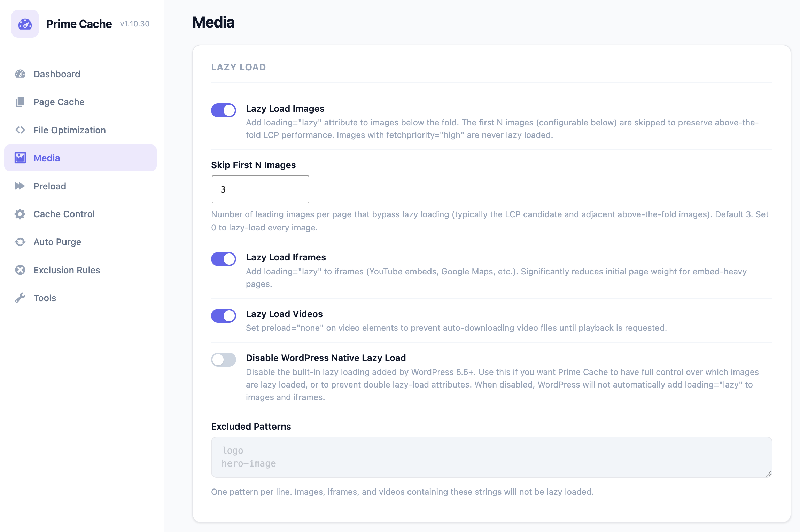Click the Auto Purge refresh icon
The height and width of the screenshot is (532, 800).
(x=20, y=242)
